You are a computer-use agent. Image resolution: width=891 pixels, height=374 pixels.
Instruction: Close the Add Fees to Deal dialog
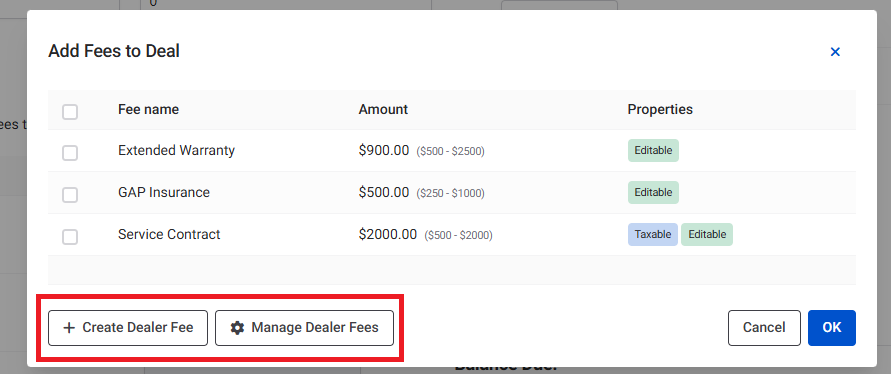tap(835, 52)
